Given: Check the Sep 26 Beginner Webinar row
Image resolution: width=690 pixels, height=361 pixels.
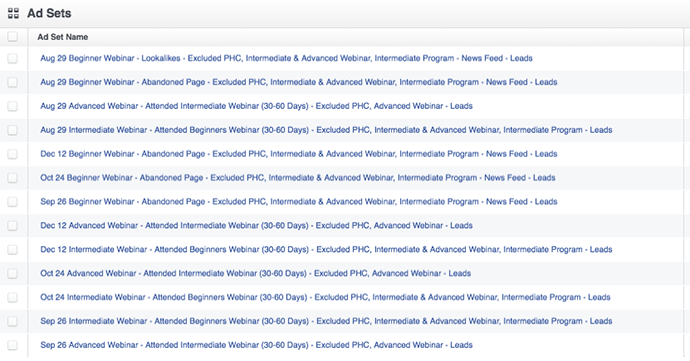Looking at the screenshot, I should coord(13,202).
